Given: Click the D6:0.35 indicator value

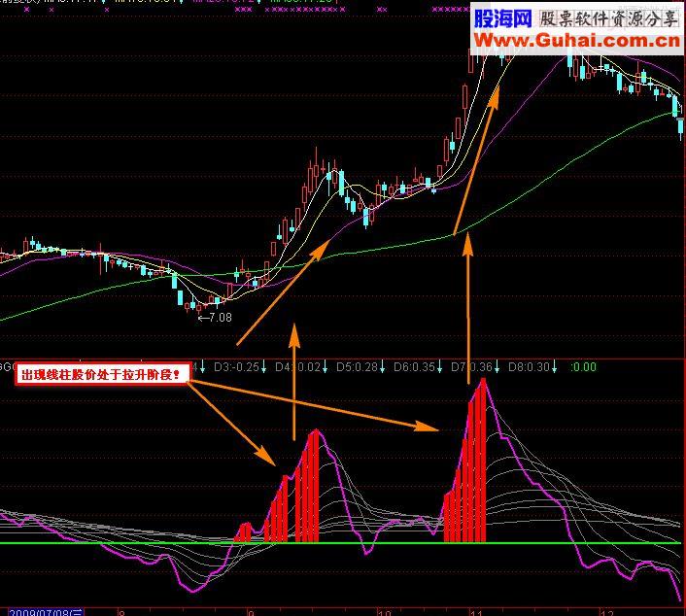Looking at the screenshot, I should pyautogui.click(x=414, y=366).
